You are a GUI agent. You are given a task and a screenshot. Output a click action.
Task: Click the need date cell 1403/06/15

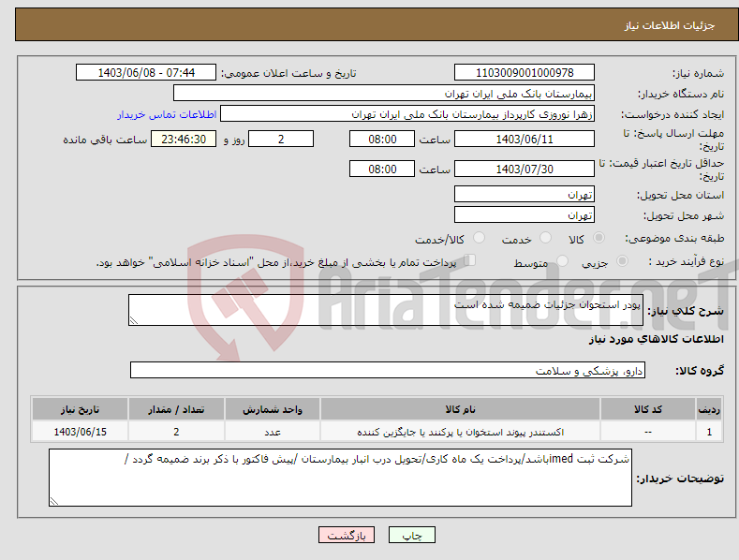(81, 432)
